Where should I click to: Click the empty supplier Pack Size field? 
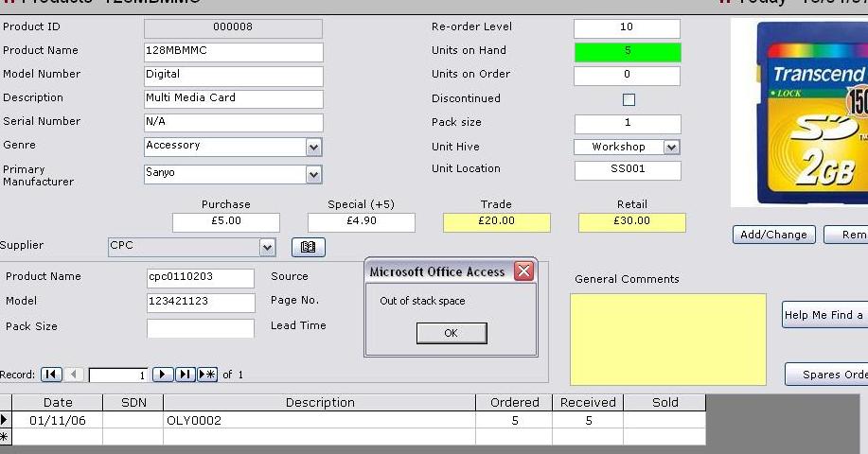click(x=201, y=328)
